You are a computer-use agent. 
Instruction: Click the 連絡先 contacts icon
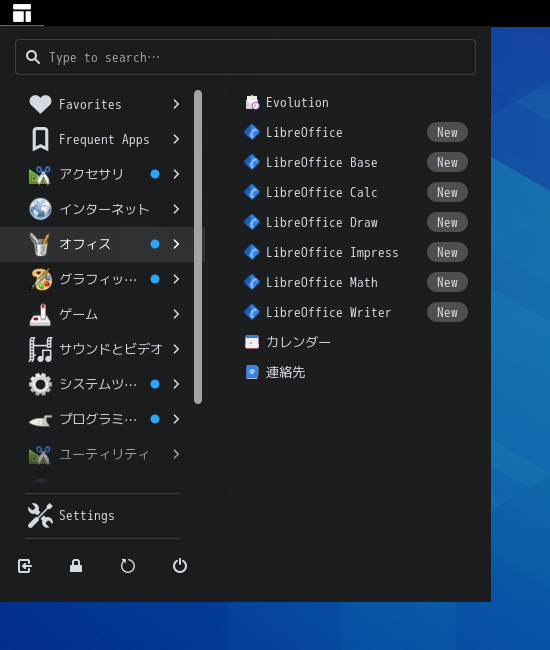(x=252, y=372)
